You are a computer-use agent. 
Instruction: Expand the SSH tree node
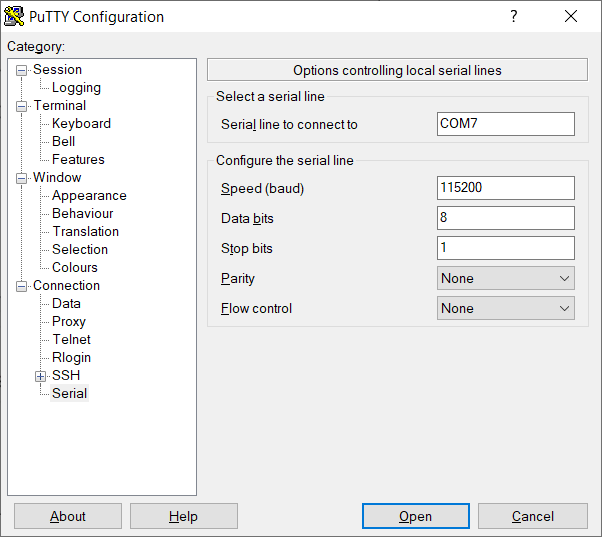click(x=41, y=376)
